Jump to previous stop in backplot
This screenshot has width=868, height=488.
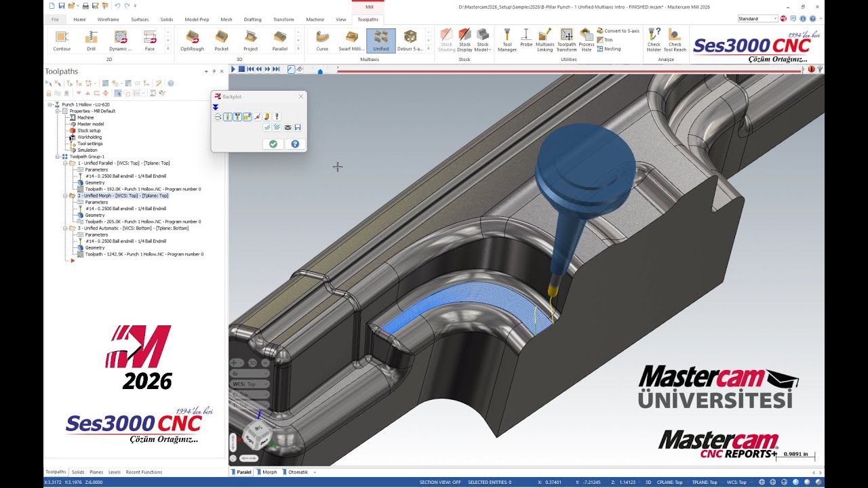[250, 69]
